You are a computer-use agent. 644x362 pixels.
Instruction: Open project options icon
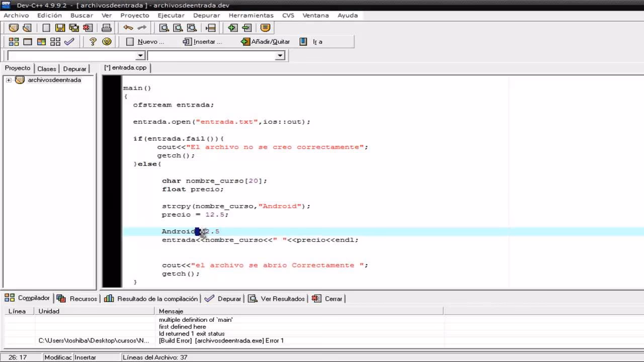pos(266,28)
